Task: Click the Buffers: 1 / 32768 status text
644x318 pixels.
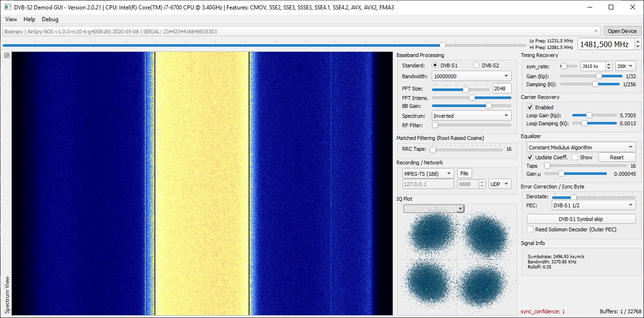Action: 620,311
